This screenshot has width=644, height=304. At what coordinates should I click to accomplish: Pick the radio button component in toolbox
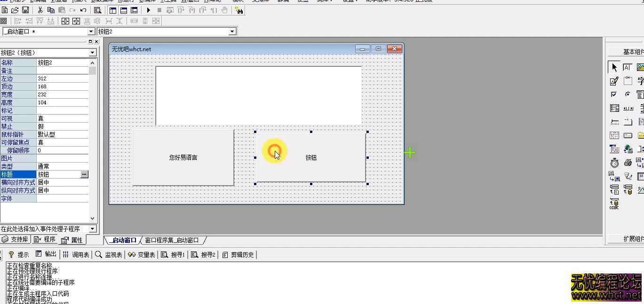point(628,94)
